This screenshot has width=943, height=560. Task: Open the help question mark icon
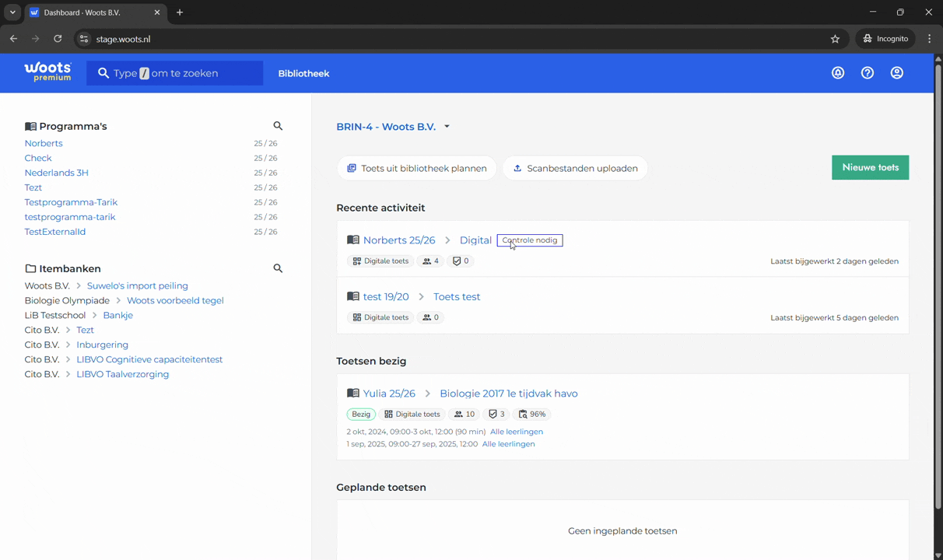[x=868, y=73]
